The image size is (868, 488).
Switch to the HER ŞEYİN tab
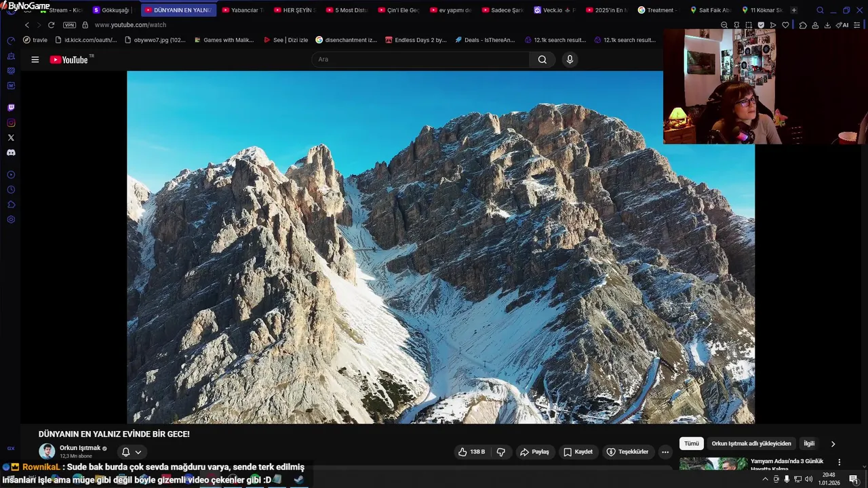[x=295, y=10]
